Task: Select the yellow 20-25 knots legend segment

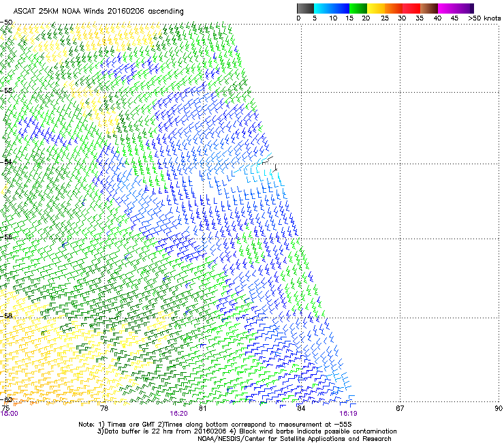Action: coord(376,8)
